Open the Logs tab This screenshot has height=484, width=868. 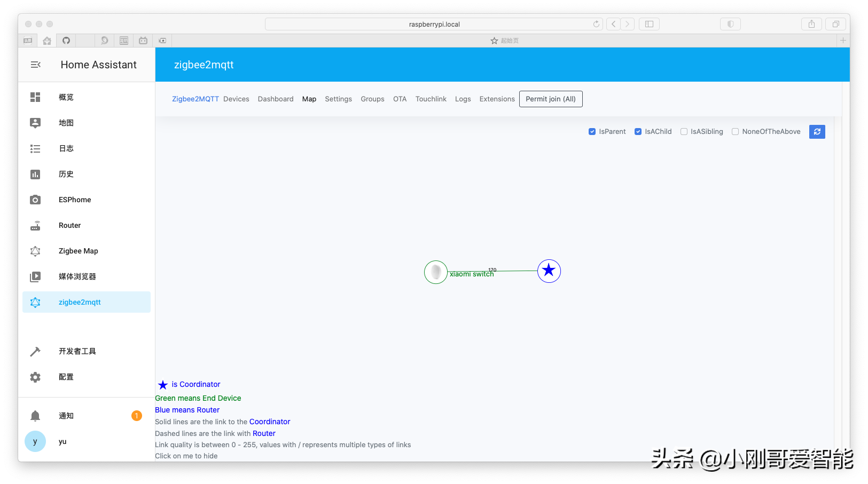pyautogui.click(x=463, y=99)
